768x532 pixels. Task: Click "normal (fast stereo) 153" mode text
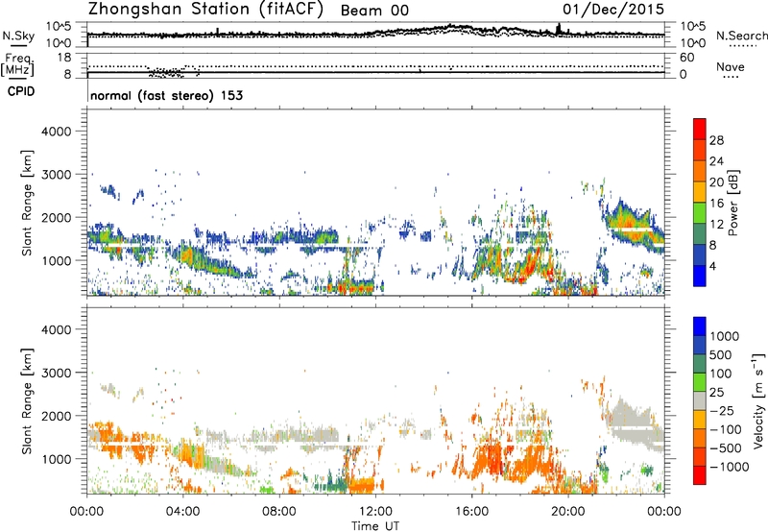(166, 95)
